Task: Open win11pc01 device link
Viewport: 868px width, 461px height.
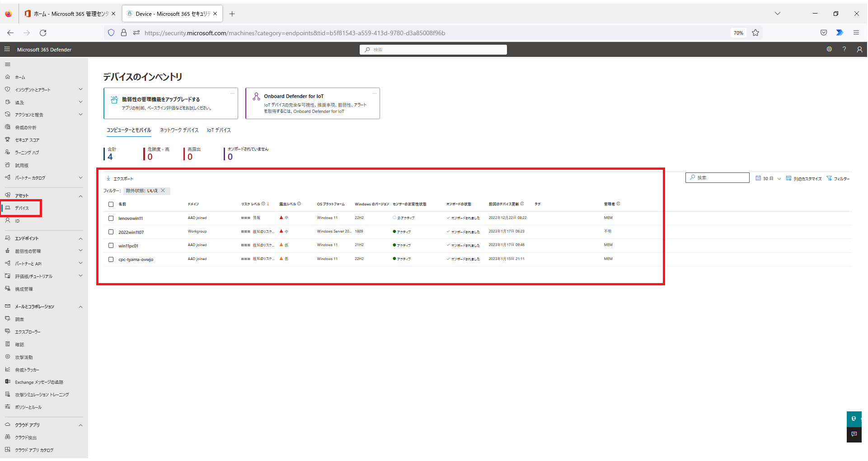Action: (x=128, y=246)
